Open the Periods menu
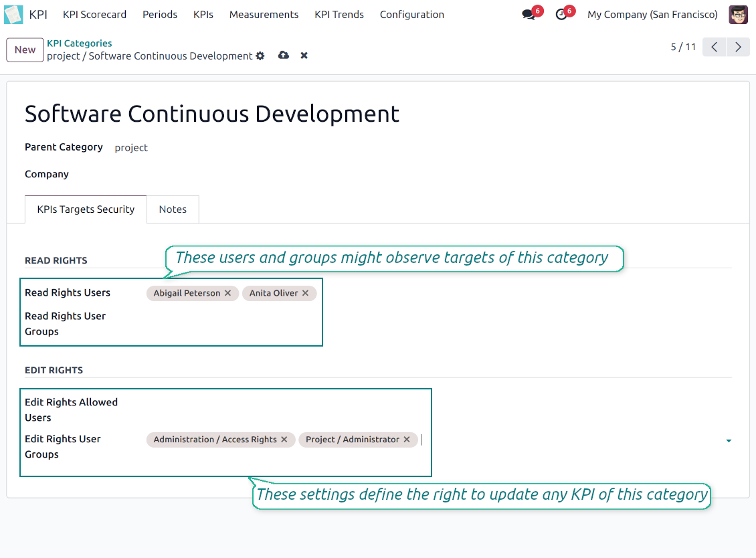 click(160, 15)
